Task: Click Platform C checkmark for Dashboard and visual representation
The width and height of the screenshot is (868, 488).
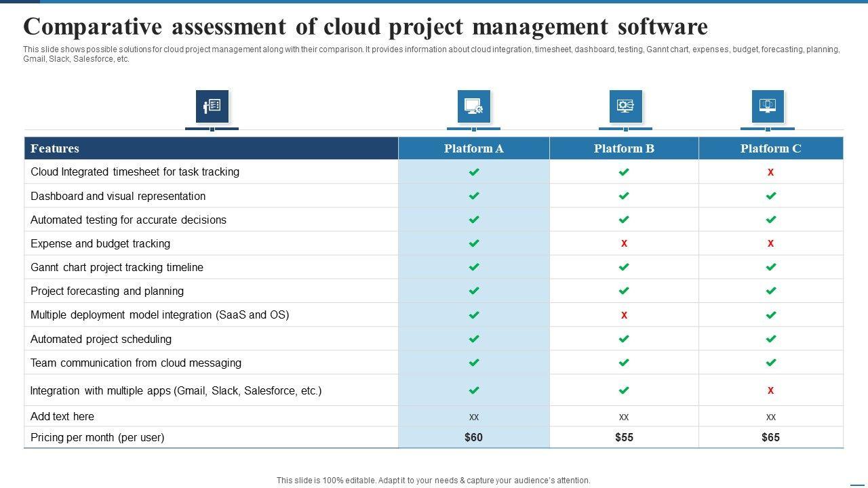Action: (771, 196)
